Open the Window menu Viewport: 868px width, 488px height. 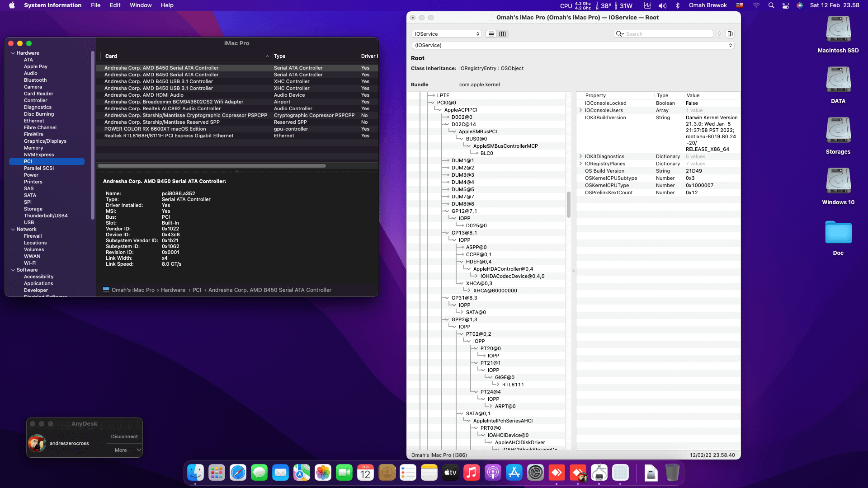(141, 5)
